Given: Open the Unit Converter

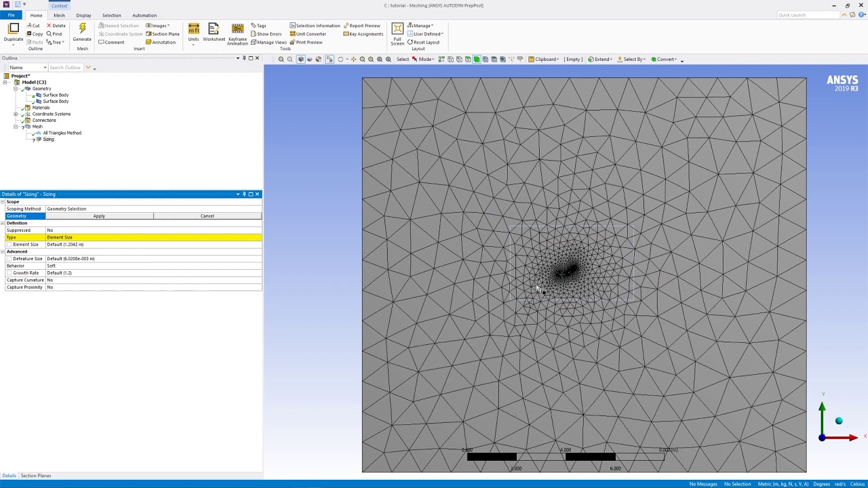Looking at the screenshot, I should [x=308, y=34].
